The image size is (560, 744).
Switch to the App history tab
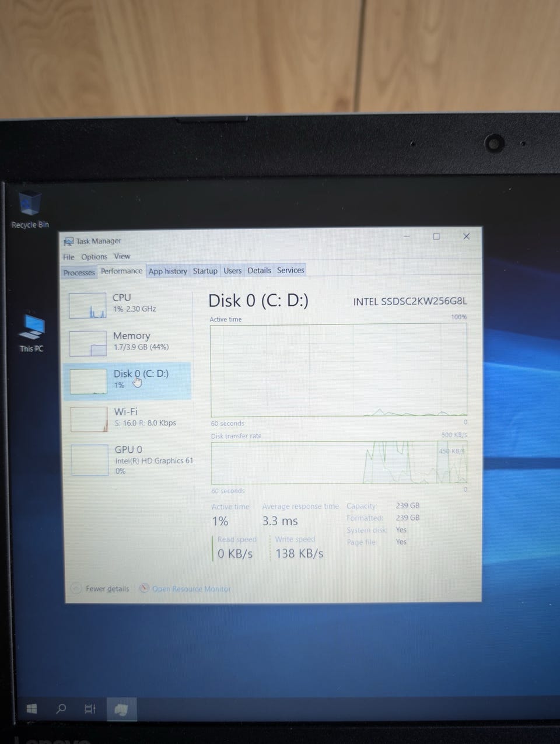click(x=167, y=271)
